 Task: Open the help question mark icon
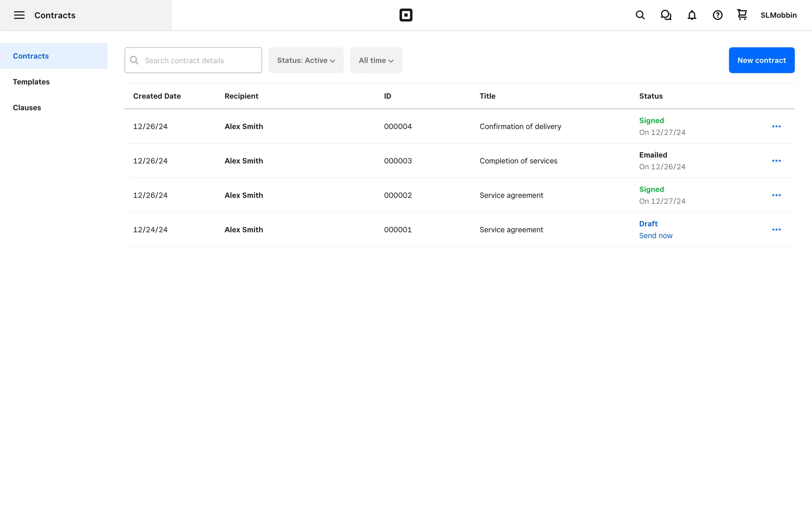(717, 15)
